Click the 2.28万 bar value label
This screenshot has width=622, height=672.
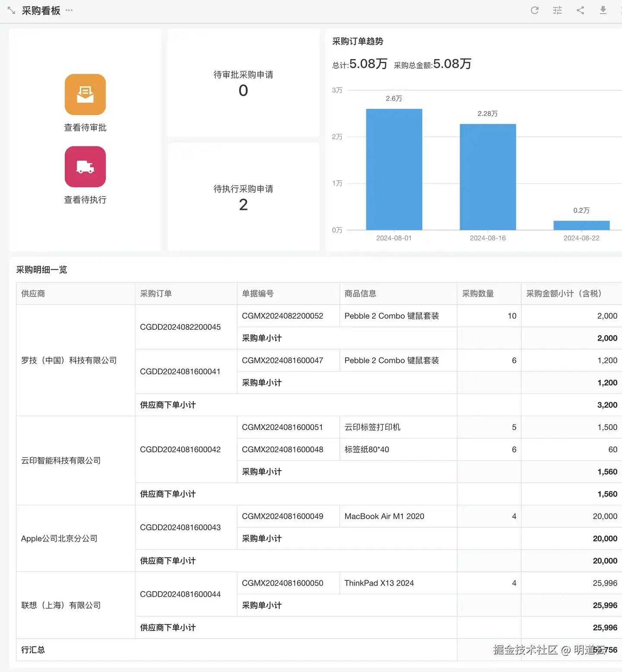[488, 114]
